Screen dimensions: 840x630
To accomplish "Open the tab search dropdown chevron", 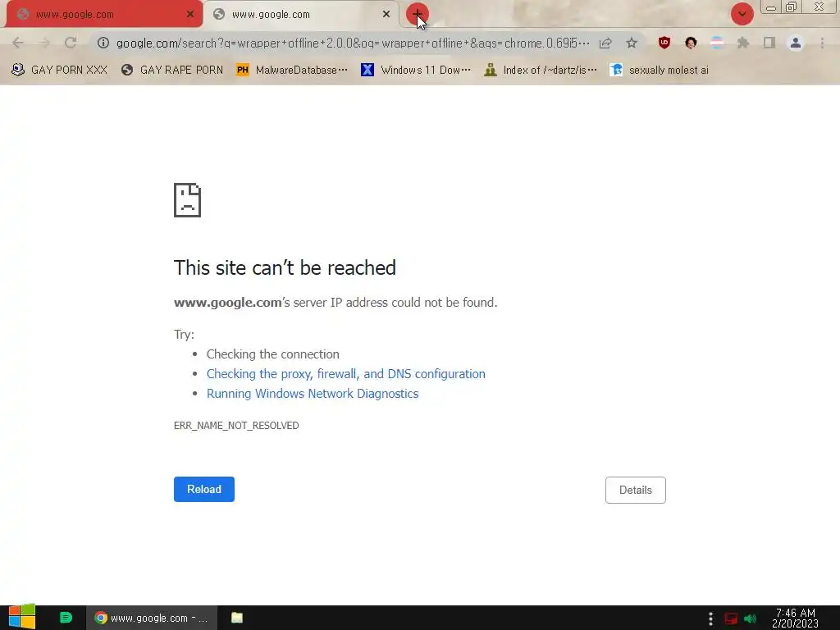I will point(742,14).
